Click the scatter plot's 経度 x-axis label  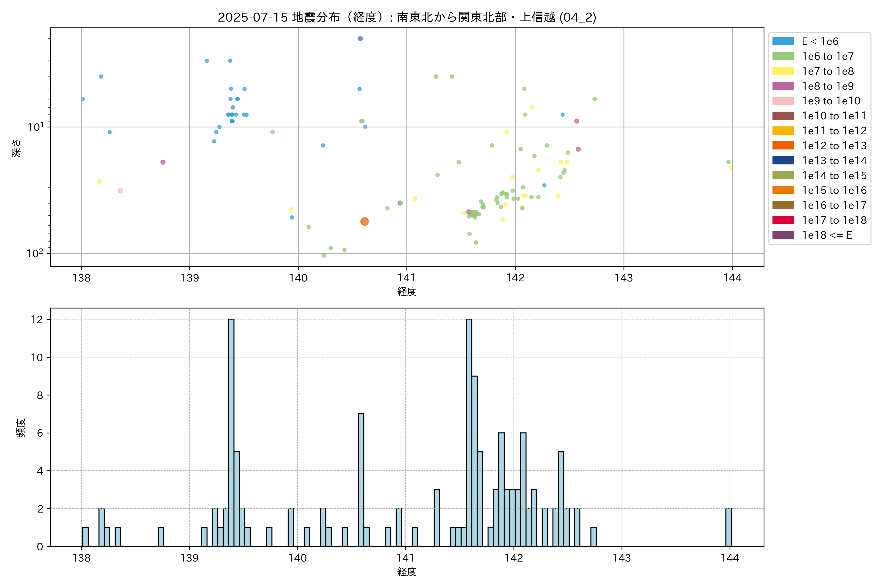pyautogui.click(x=407, y=291)
